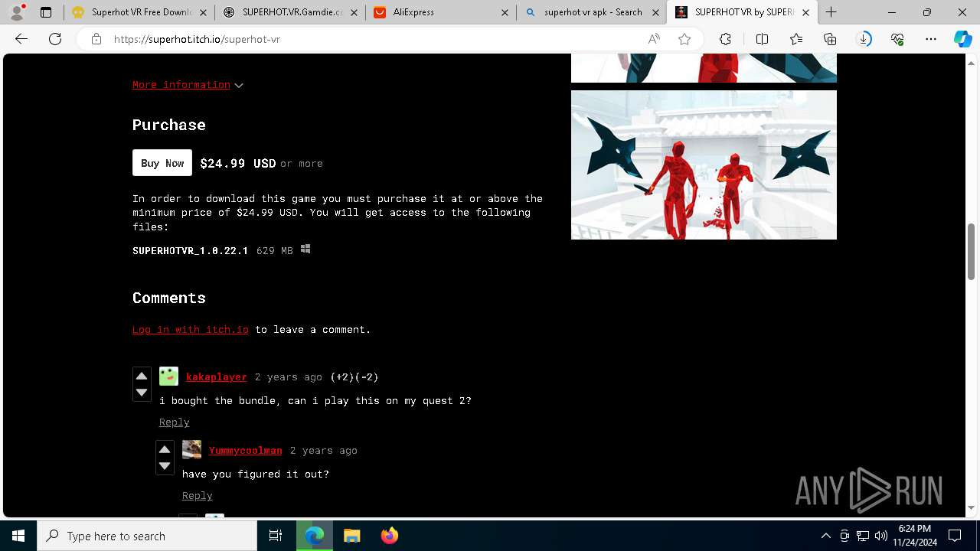Upvote kakaplayer's comment
This screenshot has width=980, height=551.
tap(142, 376)
